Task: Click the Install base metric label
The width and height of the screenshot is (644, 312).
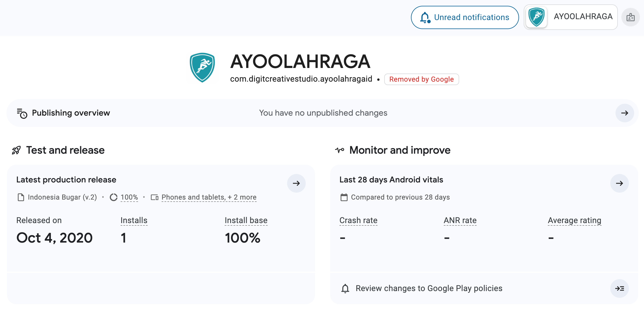Action: coord(246,220)
